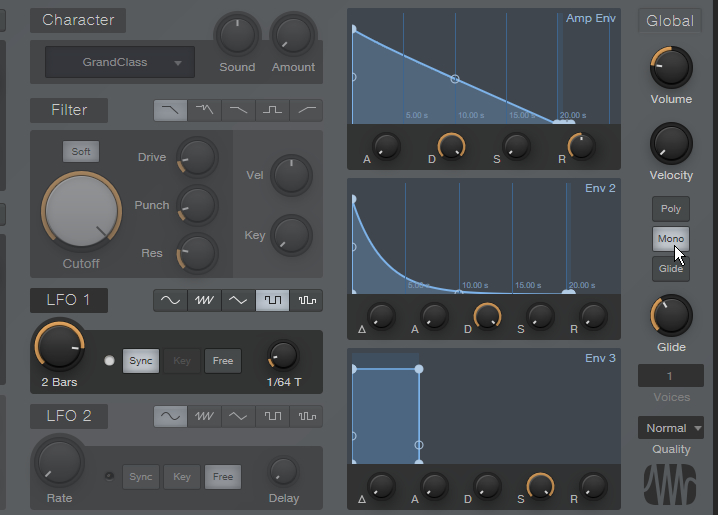Image resolution: width=718 pixels, height=515 pixels.
Task: Toggle LFO 1 Sync mode
Action: (x=141, y=361)
